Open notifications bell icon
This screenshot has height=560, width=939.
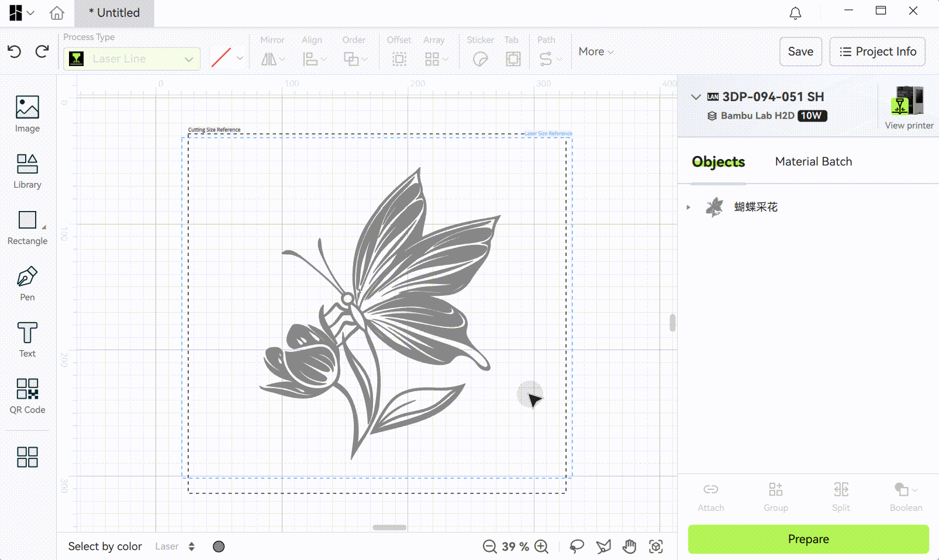click(x=795, y=13)
